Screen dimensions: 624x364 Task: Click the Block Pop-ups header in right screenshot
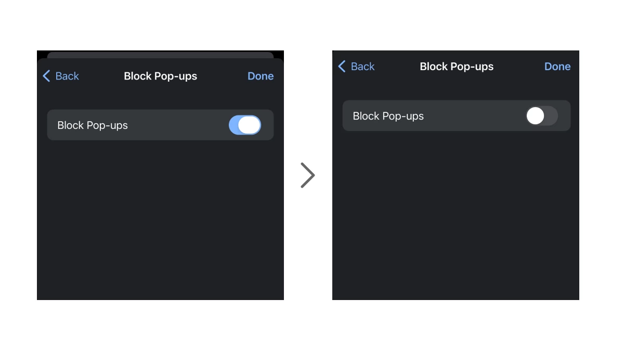457,67
